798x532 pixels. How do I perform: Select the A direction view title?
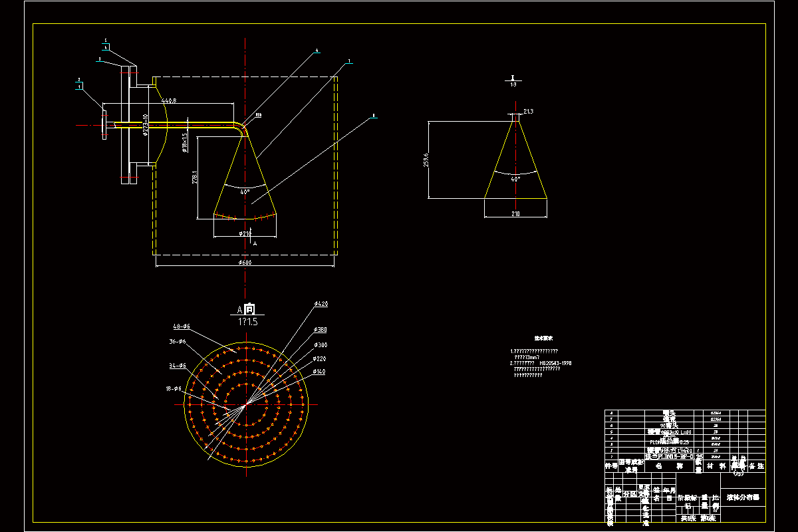click(246, 310)
